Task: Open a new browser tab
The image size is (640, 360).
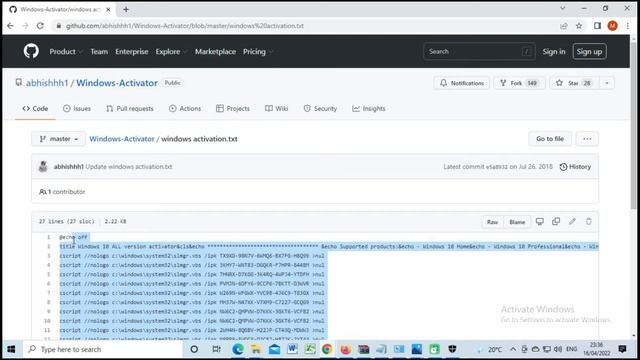Action: [126, 9]
